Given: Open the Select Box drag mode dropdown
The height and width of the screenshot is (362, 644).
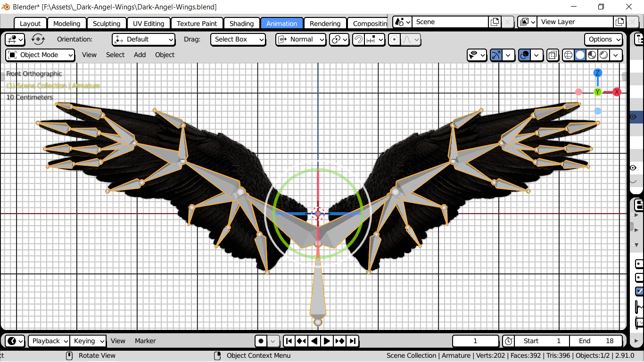Looking at the screenshot, I should [238, 40].
